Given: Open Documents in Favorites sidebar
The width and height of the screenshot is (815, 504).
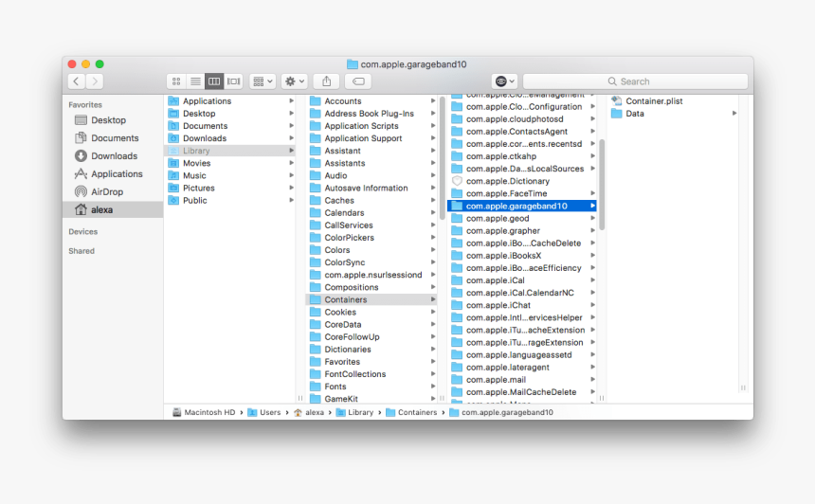Looking at the screenshot, I should pyautogui.click(x=113, y=138).
